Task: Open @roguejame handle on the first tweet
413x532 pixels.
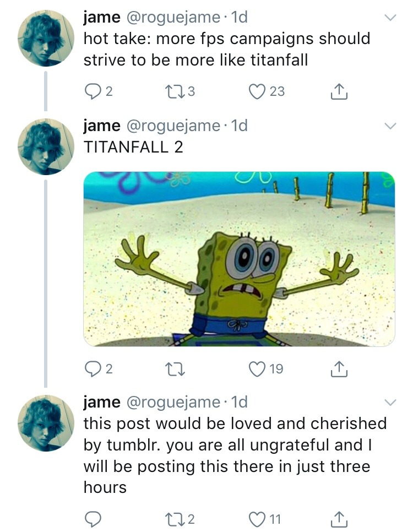Action: [x=174, y=18]
